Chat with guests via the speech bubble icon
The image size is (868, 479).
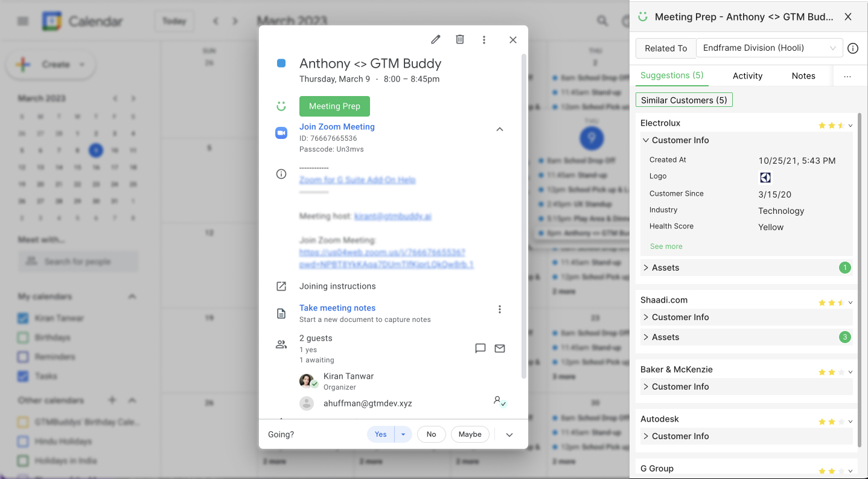point(480,348)
